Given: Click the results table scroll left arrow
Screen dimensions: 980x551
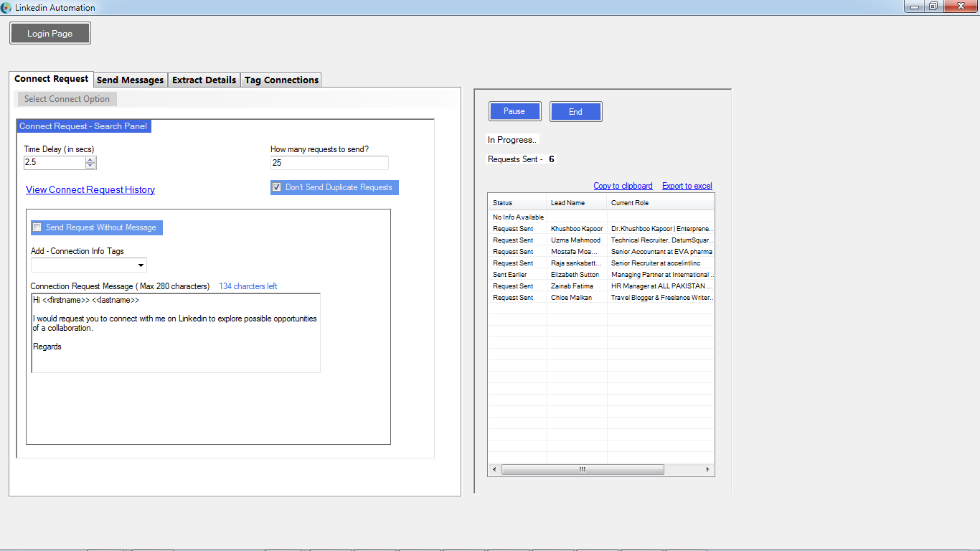Looking at the screenshot, I should [x=494, y=469].
